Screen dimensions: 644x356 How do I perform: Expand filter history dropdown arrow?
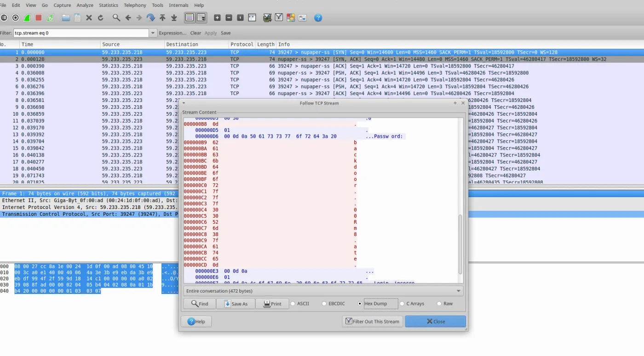tap(153, 33)
